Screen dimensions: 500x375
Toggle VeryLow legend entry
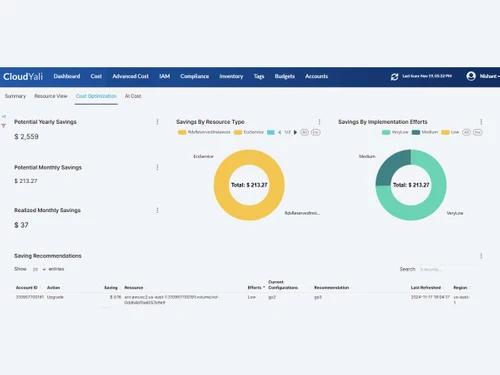click(x=395, y=132)
